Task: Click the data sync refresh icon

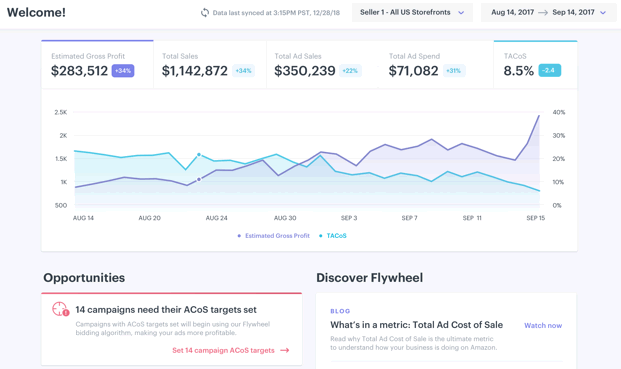Action: [205, 13]
